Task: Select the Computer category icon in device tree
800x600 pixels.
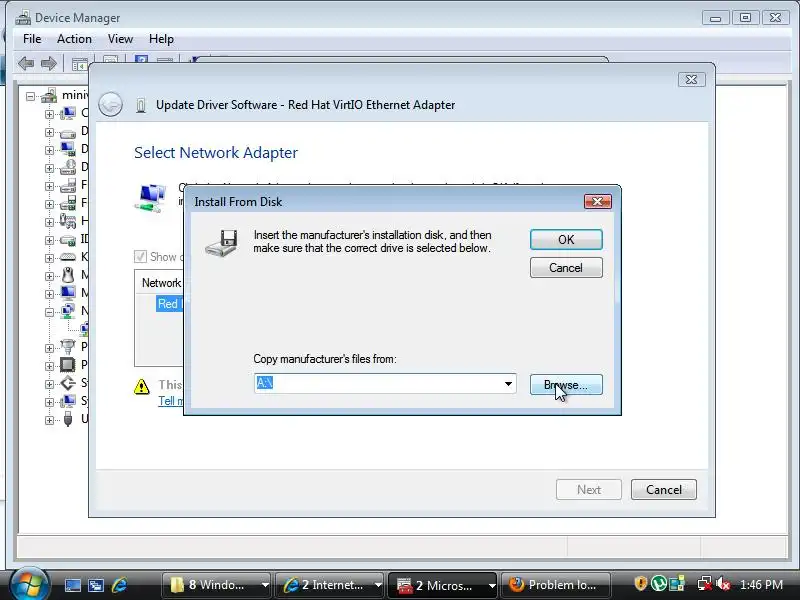Action: 68,113
